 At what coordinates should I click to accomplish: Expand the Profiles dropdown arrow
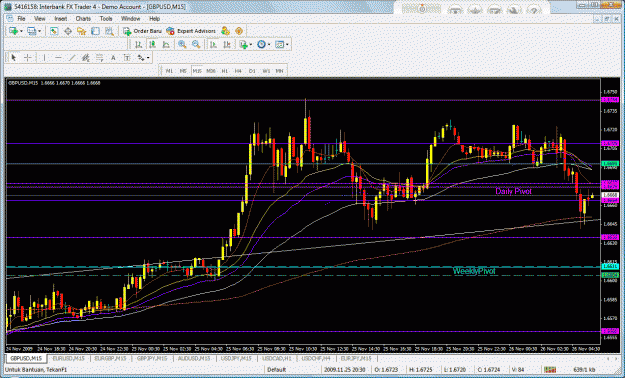pyautogui.click(x=38, y=31)
